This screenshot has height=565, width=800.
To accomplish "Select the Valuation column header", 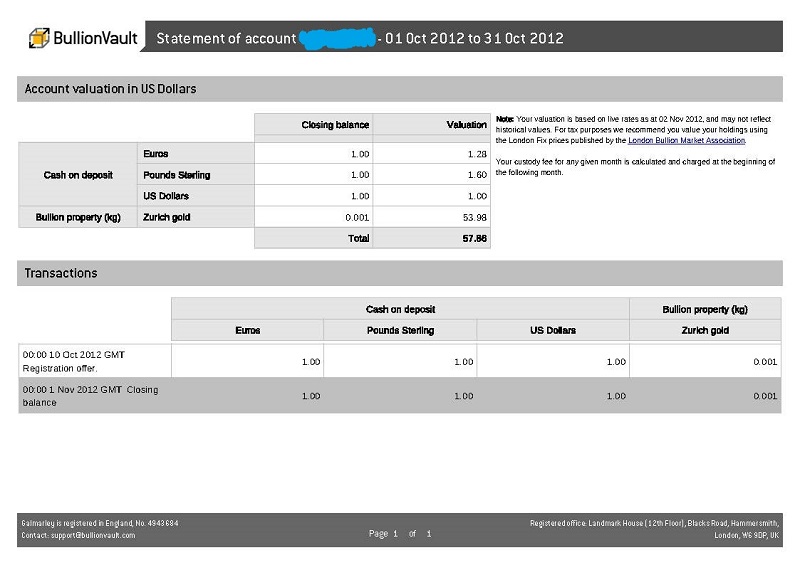I will (466, 125).
